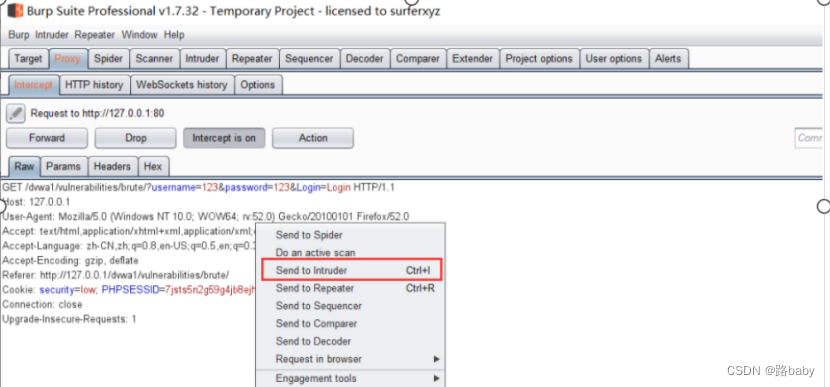Click the Drop button

click(x=136, y=138)
